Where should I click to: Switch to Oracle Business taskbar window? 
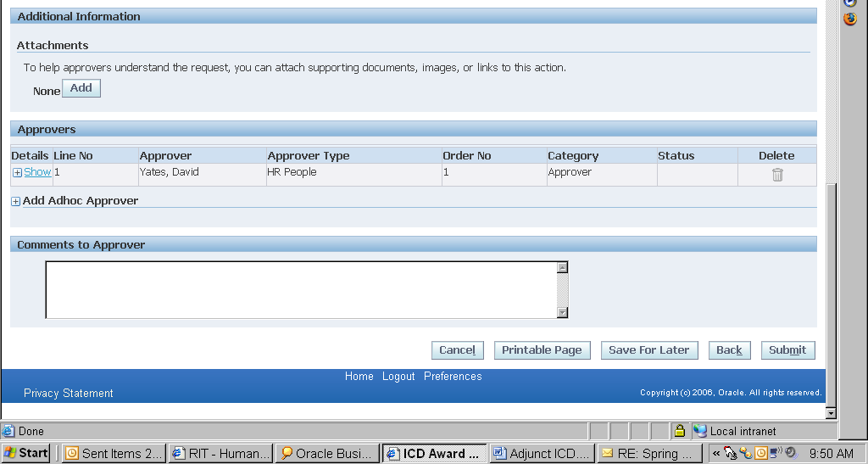327,453
